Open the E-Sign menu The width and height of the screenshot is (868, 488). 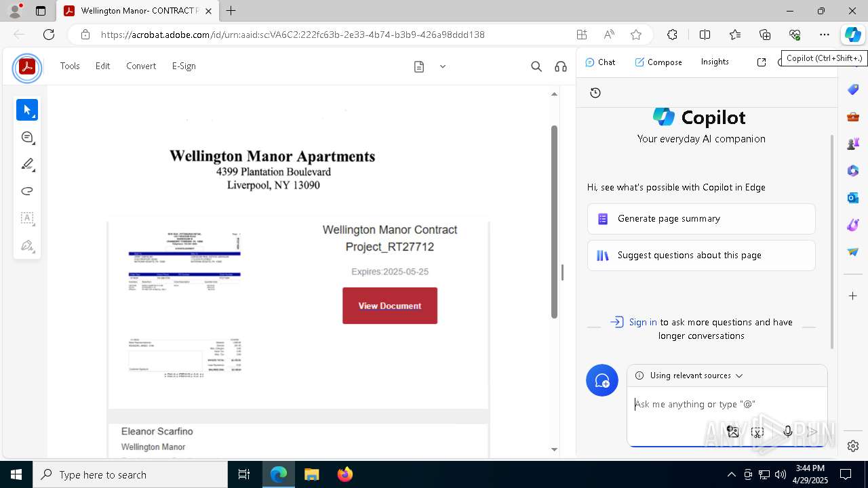[x=184, y=66]
